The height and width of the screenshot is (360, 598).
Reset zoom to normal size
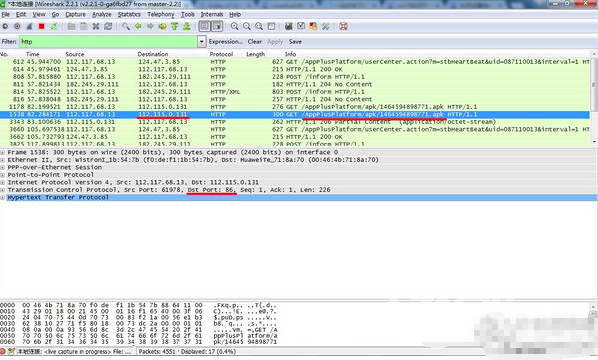pos(259,26)
